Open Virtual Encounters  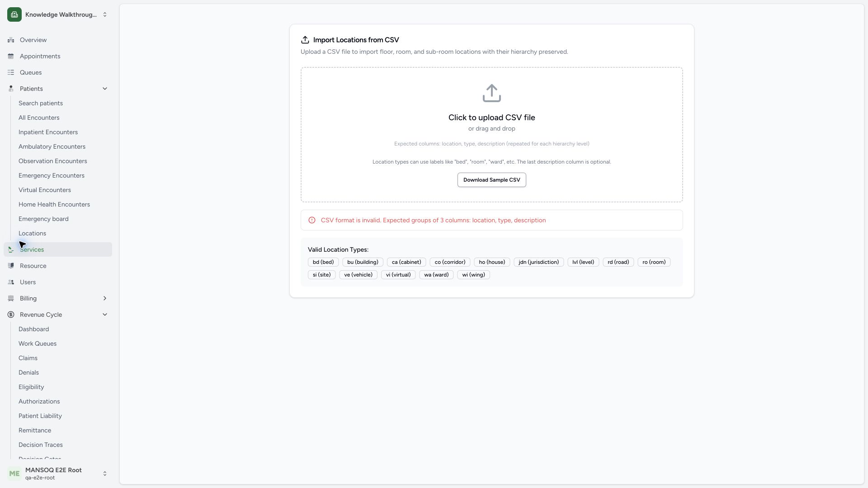[x=45, y=190]
